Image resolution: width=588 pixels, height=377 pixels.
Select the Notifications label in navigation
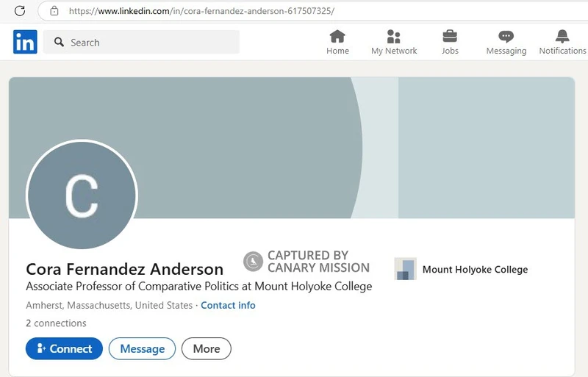click(x=562, y=51)
